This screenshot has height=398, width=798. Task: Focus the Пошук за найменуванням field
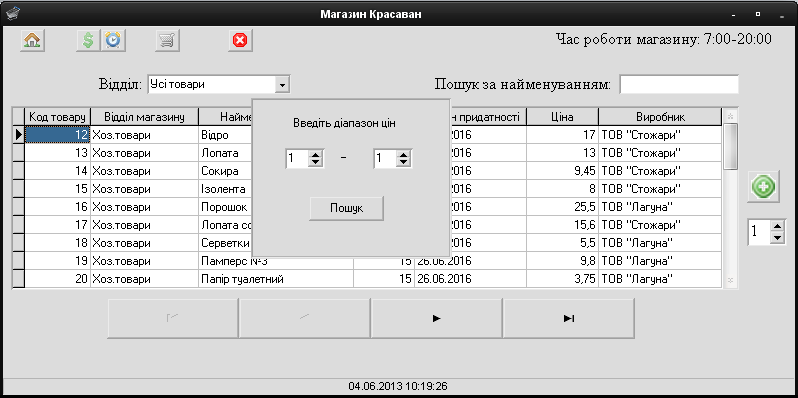click(x=679, y=84)
